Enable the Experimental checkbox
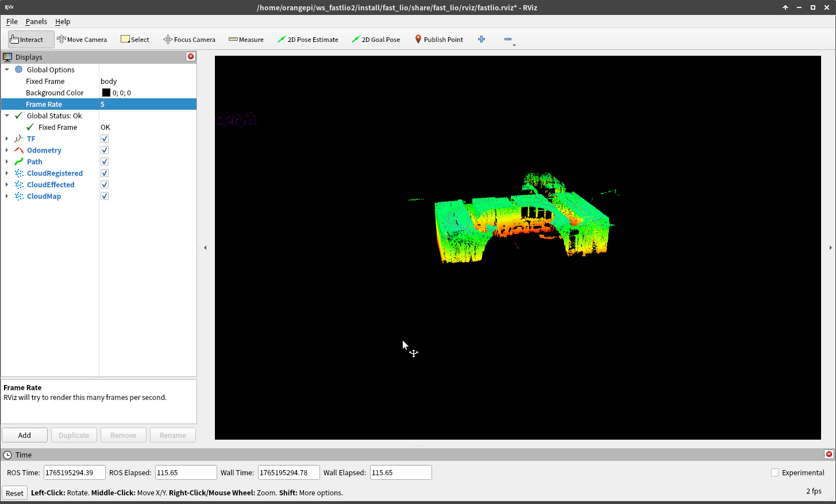The height and width of the screenshot is (504, 836). point(775,472)
